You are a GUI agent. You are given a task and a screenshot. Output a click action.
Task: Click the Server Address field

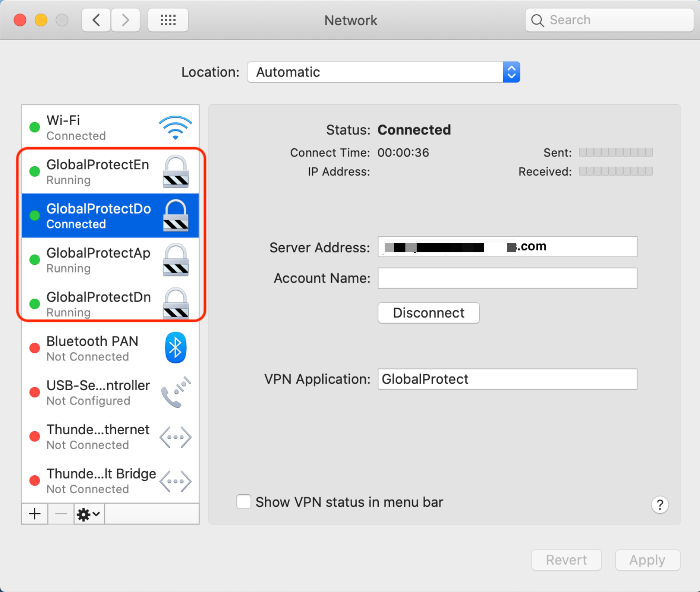(508, 246)
